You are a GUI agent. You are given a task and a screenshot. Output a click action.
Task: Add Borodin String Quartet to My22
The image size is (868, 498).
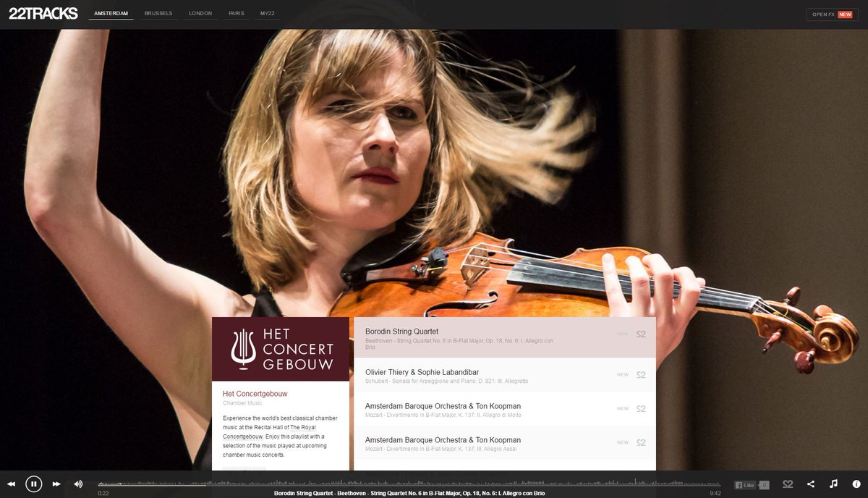tap(641, 334)
